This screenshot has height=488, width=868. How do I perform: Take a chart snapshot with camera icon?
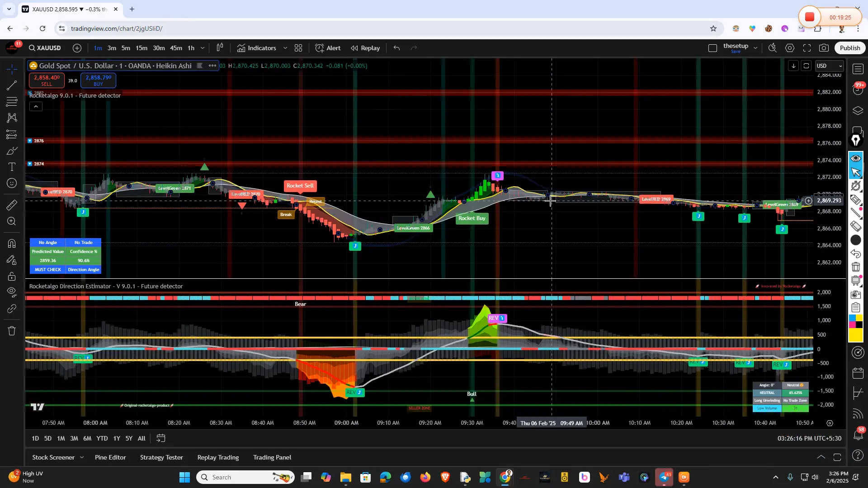[824, 48]
